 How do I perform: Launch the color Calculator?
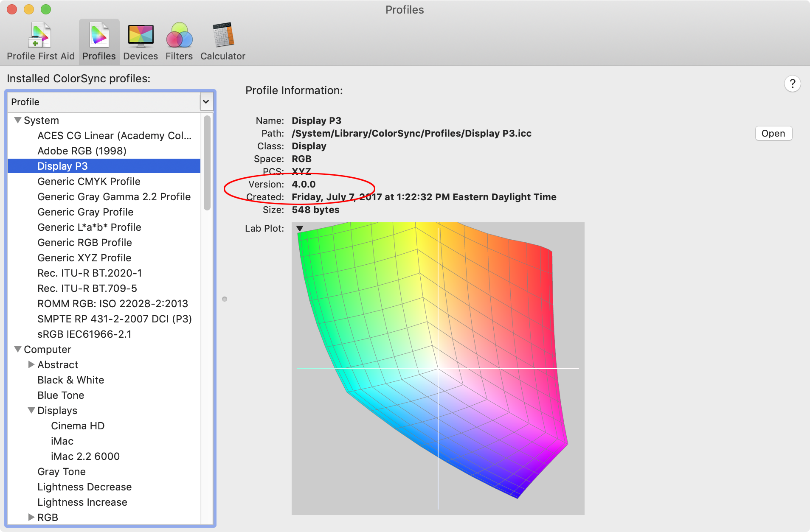(222, 40)
